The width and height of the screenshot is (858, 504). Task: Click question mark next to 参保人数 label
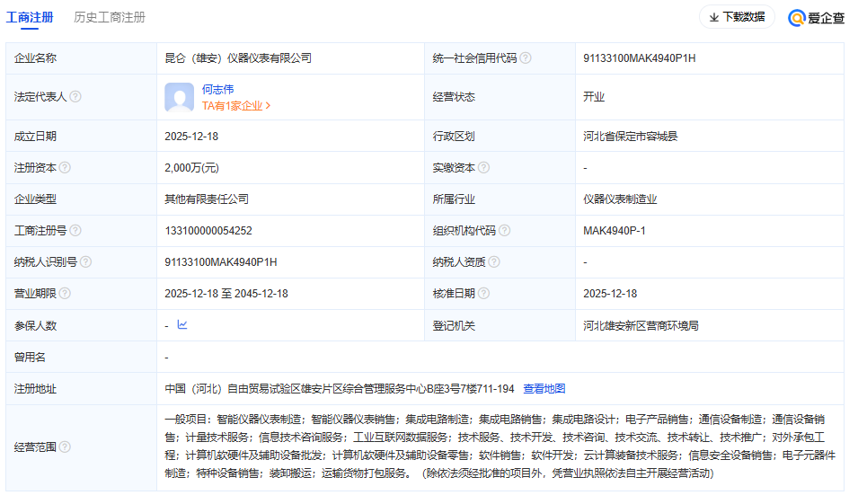[x=65, y=325]
